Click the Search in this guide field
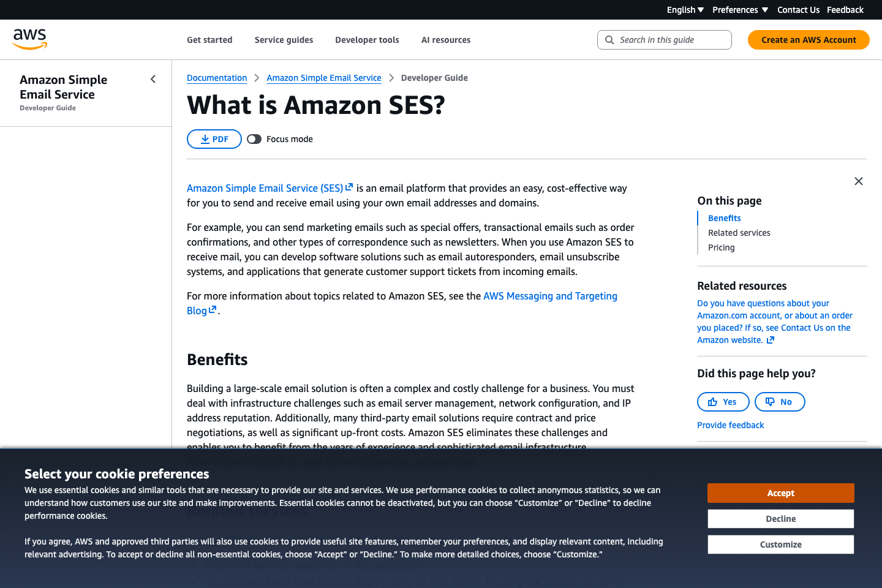The height and width of the screenshot is (588, 882). point(664,39)
